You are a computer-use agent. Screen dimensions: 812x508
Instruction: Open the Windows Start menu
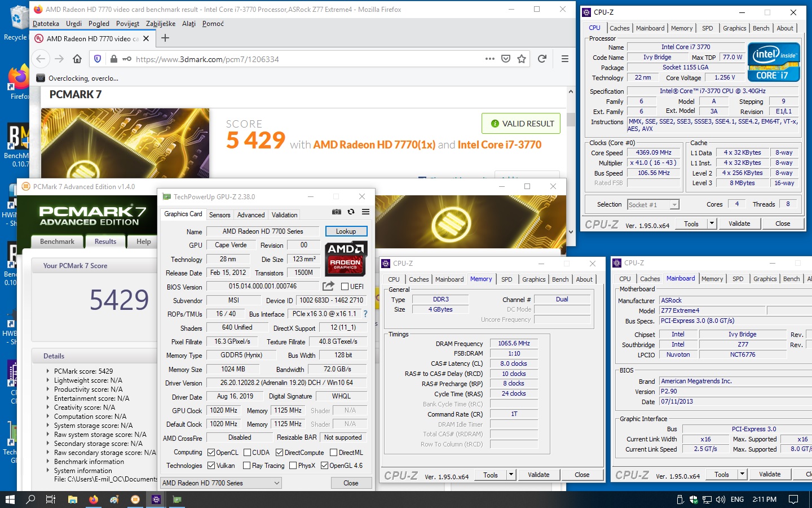click(x=10, y=499)
